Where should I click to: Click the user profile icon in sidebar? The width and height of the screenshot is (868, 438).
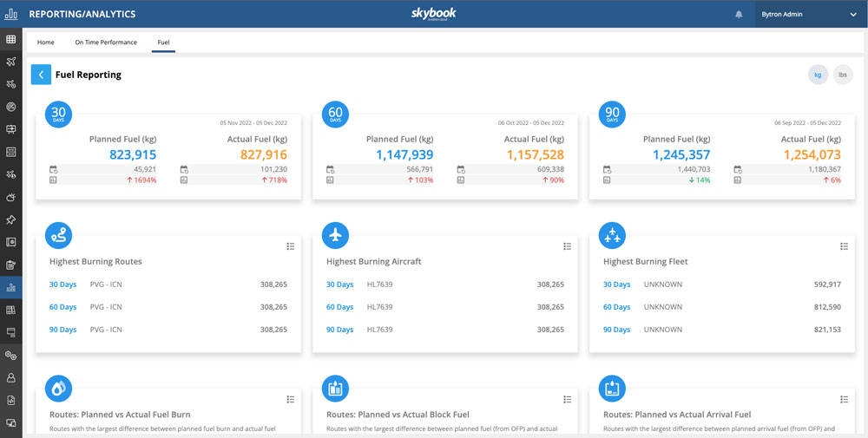click(x=11, y=377)
